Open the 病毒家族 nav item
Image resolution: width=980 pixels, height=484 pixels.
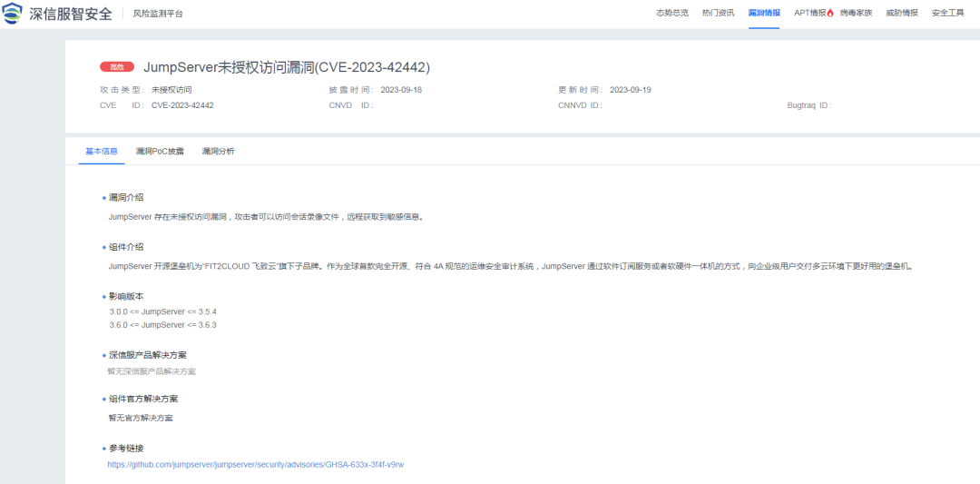click(x=856, y=13)
